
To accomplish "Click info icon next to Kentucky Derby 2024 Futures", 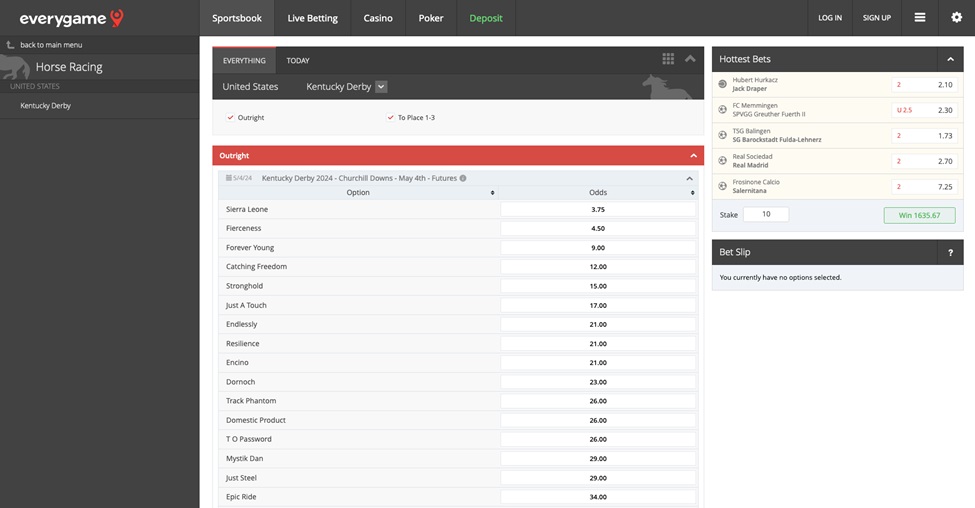I will 463,178.
